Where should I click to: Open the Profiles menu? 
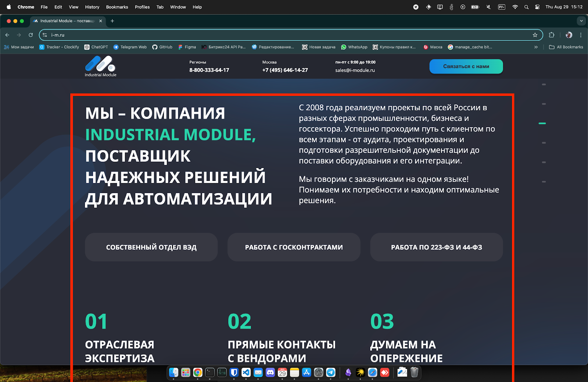coord(142,7)
